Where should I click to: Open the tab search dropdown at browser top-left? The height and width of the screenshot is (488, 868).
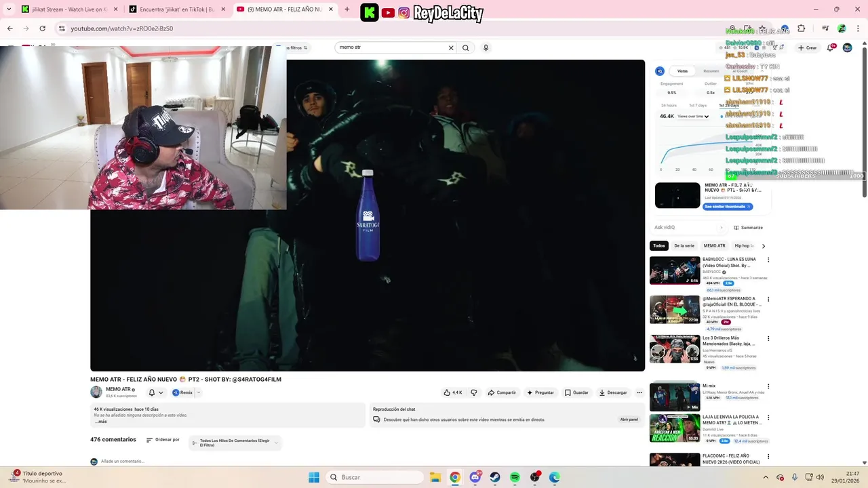point(9,9)
